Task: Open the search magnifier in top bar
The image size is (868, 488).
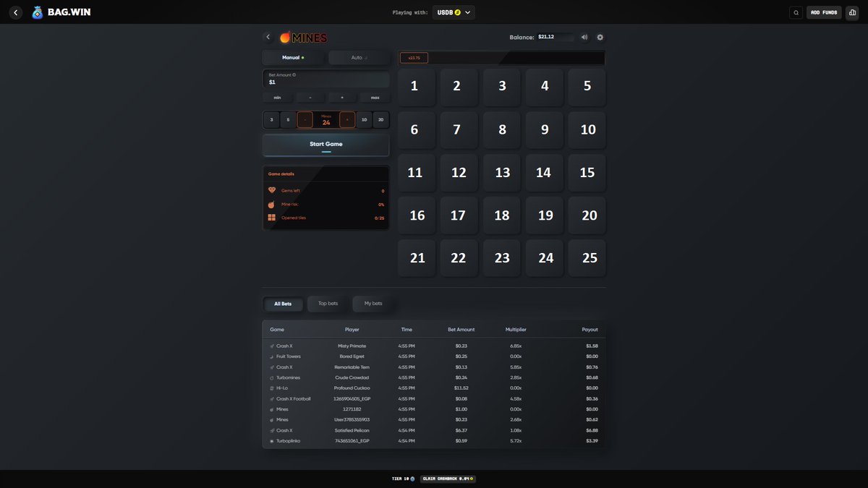Action: [x=796, y=12]
